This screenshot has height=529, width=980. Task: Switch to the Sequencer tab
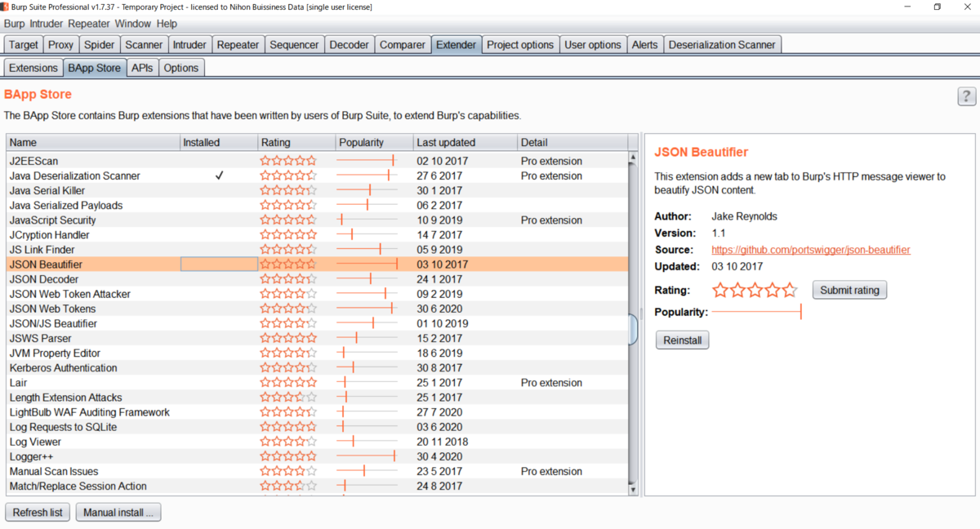[294, 45]
